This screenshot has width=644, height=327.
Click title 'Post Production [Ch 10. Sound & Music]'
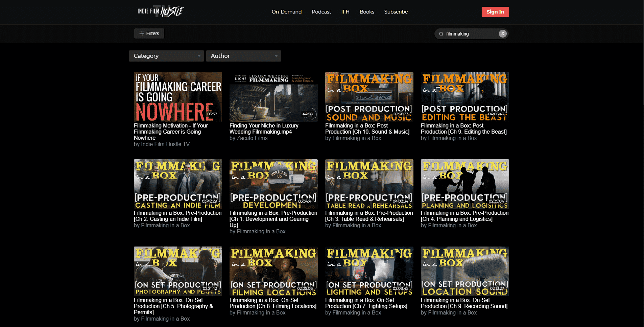[x=367, y=129]
